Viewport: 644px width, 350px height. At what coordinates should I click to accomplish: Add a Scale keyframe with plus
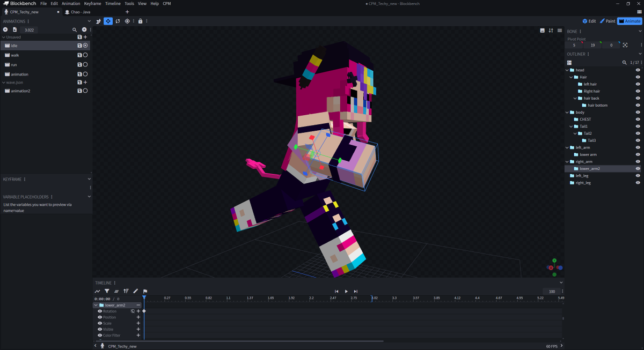click(x=138, y=323)
